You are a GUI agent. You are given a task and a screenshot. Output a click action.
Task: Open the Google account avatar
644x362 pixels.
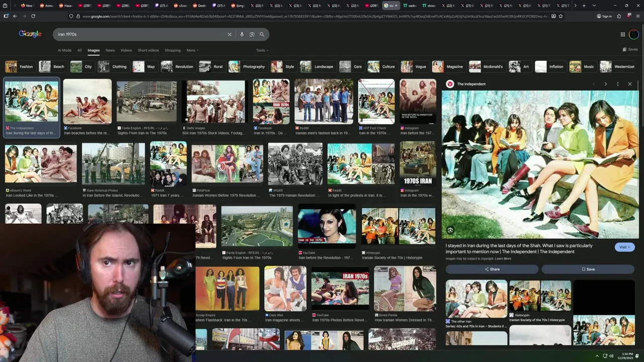(x=634, y=34)
